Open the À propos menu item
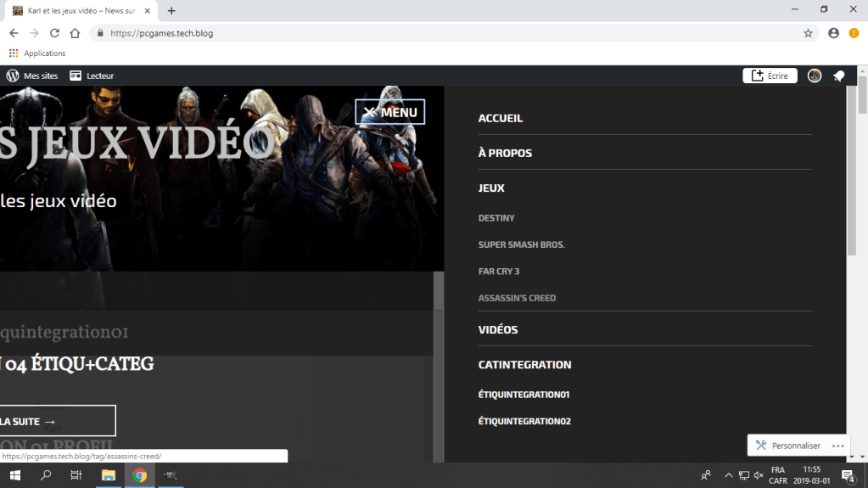Viewport: 868px width, 488px height. (505, 153)
